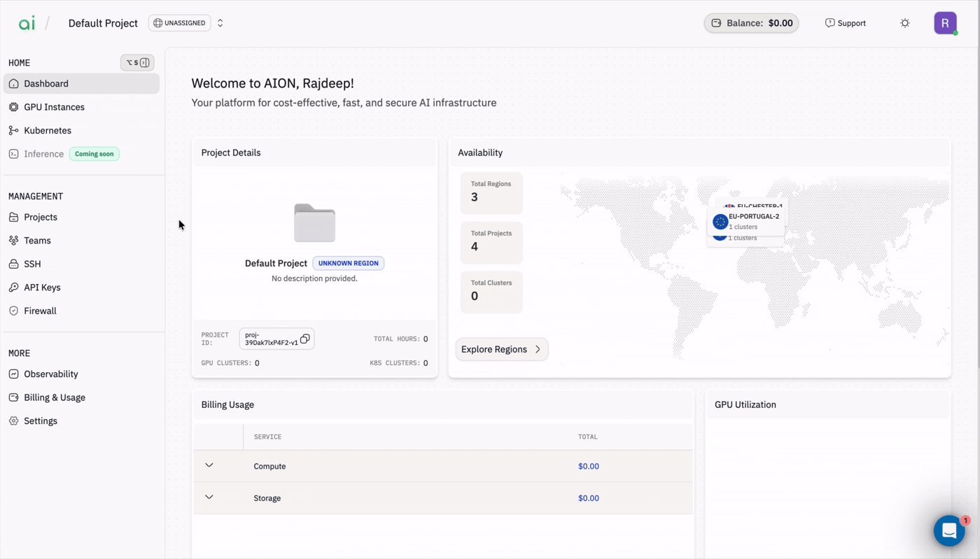Click the GPU Instances chip icon
Screen dimensions: 980x559
[13, 107]
